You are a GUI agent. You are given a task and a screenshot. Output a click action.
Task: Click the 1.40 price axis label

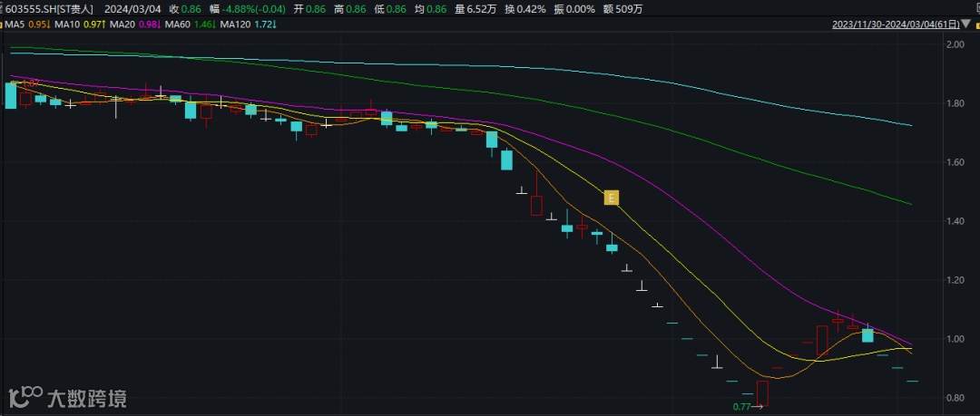coord(955,221)
